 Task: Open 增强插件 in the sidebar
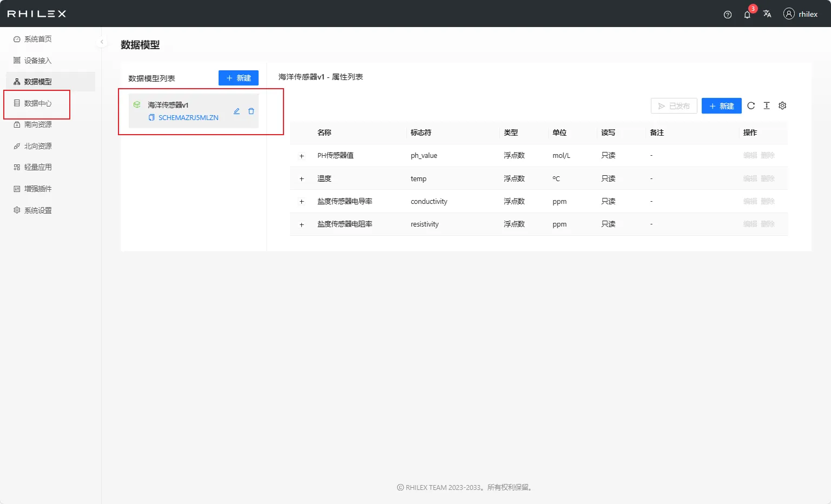coord(51,189)
